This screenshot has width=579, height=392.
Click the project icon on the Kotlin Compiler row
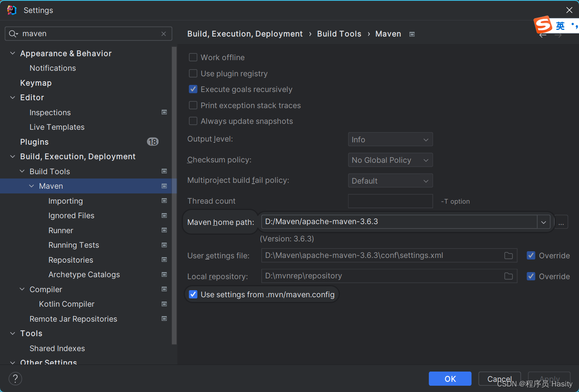click(x=164, y=304)
